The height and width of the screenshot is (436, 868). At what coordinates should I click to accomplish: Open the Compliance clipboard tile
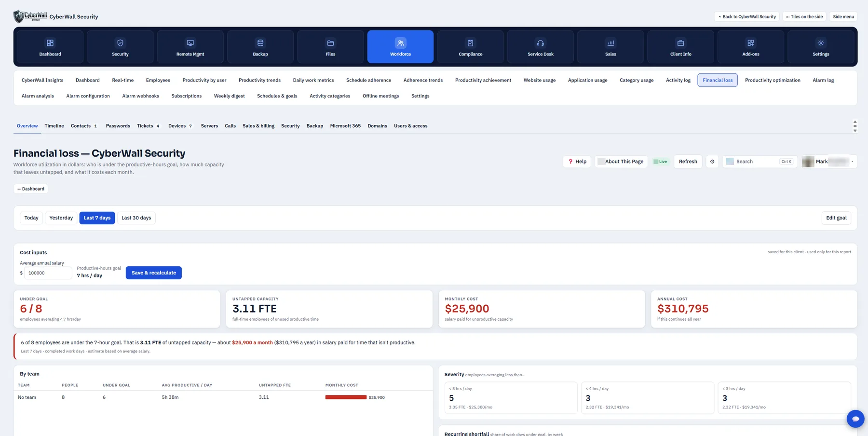click(471, 47)
